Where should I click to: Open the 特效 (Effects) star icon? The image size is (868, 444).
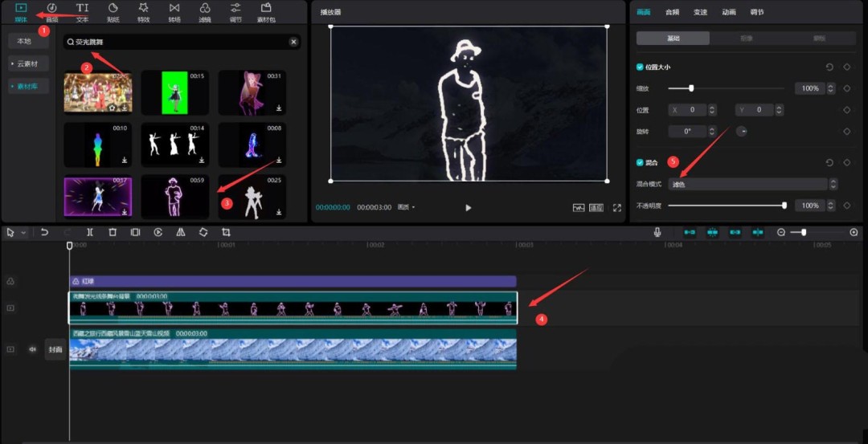[x=144, y=8]
